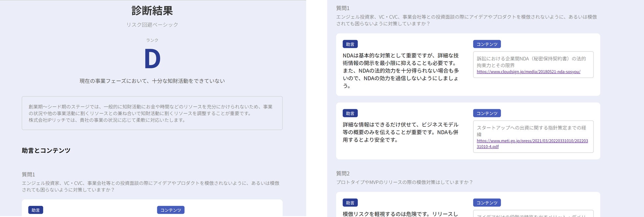Image resolution: width=644 pixels, height=217 pixels.
Task: Click the explanation box beginning 創業期〜シード期のステージでは
Action: [152, 113]
